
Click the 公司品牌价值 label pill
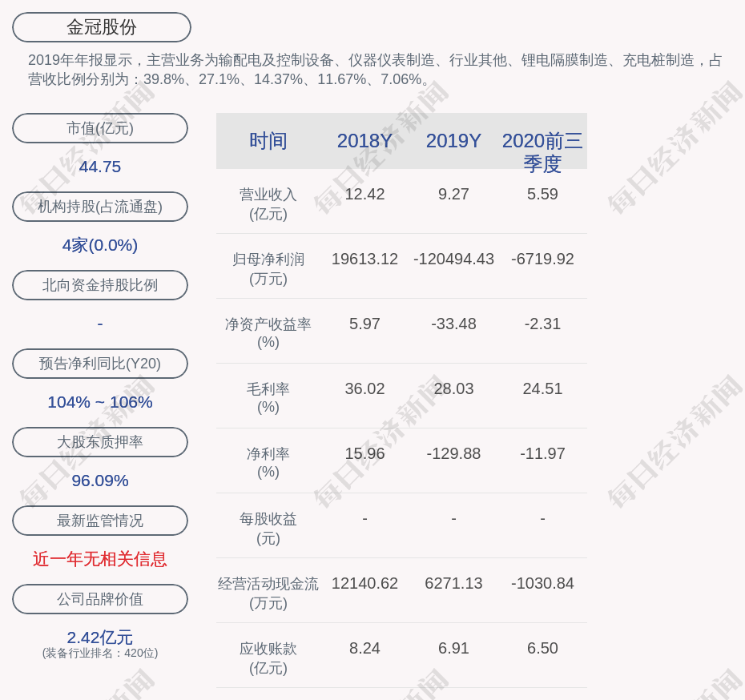pos(100,599)
